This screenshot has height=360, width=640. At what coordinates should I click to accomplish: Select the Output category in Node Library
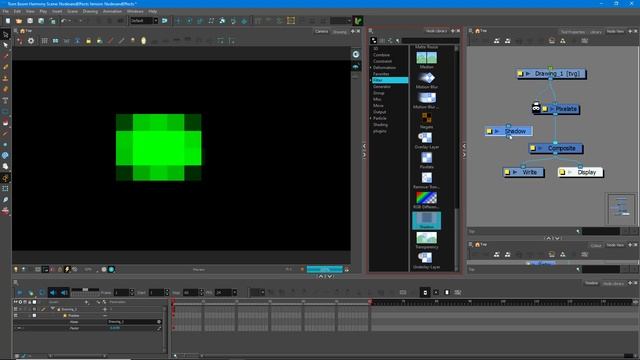coord(380,112)
